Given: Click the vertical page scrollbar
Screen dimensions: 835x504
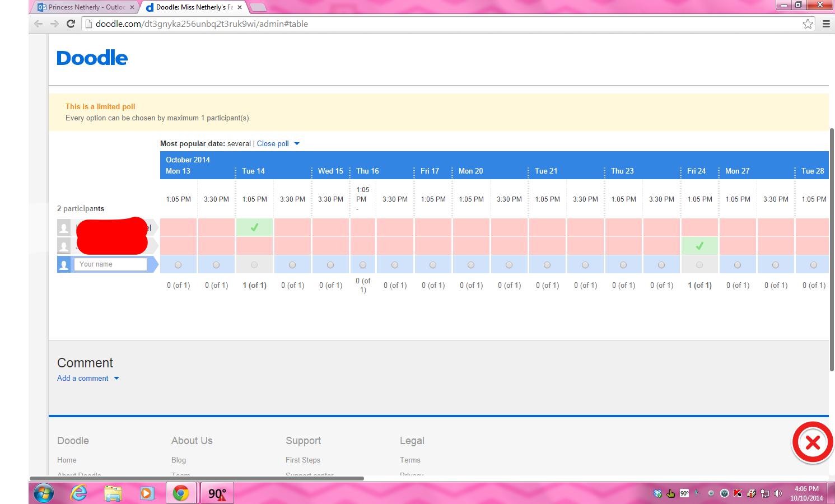Looking at the screenshot, I should coord(832,249).
